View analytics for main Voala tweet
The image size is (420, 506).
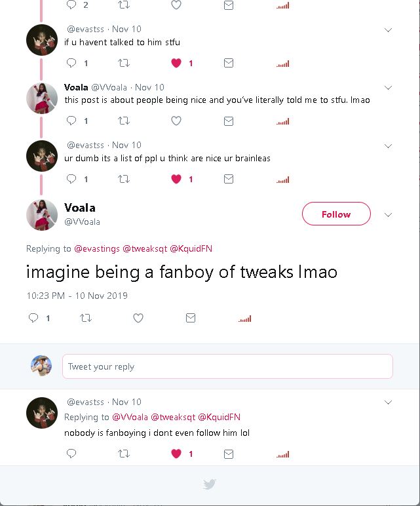pos(244,319)
